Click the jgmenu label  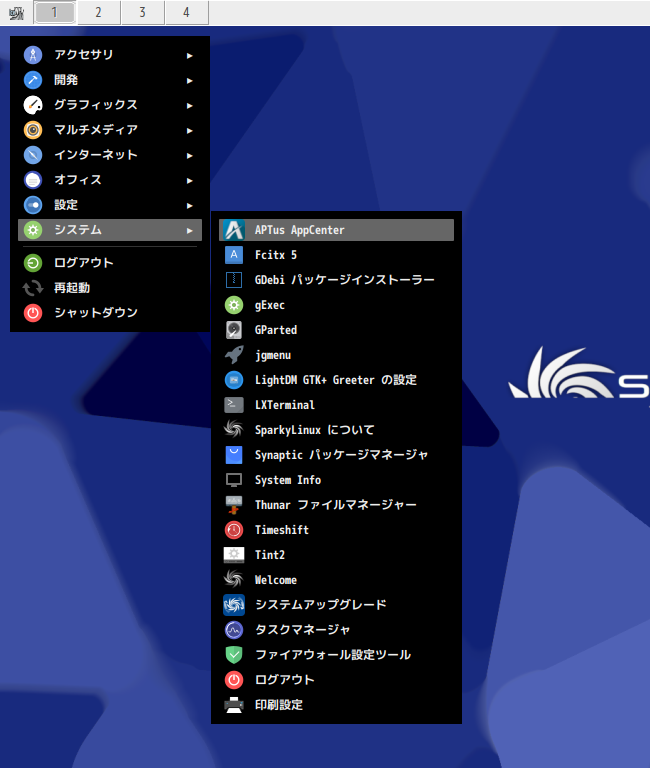[273, 356]
